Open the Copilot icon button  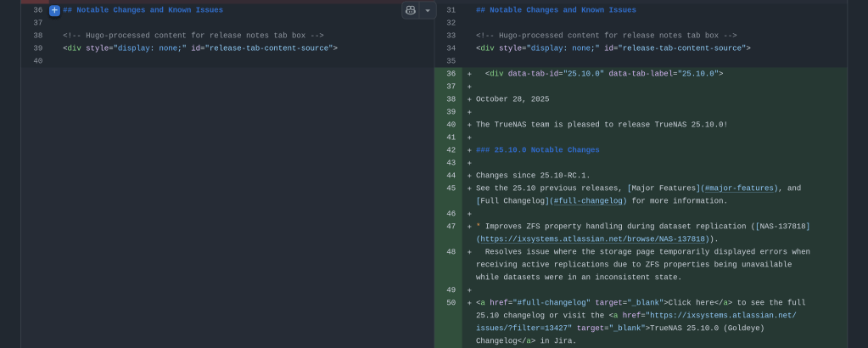pyautogui.click(x=411, y=10)
